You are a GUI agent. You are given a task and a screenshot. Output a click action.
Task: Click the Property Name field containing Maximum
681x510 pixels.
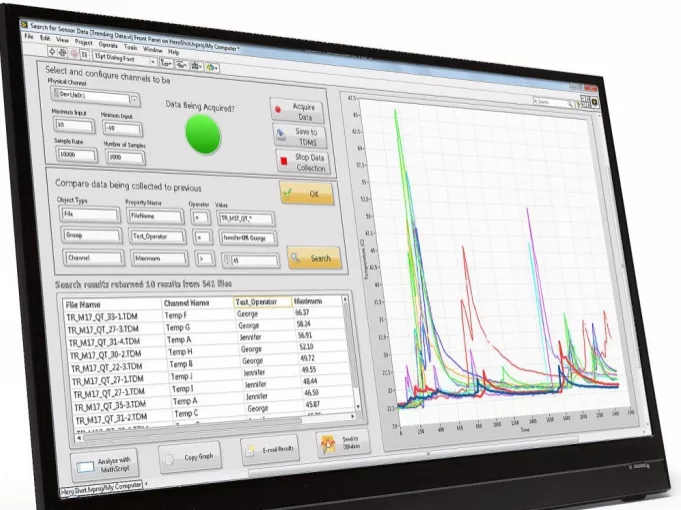[x=160, y=258]
